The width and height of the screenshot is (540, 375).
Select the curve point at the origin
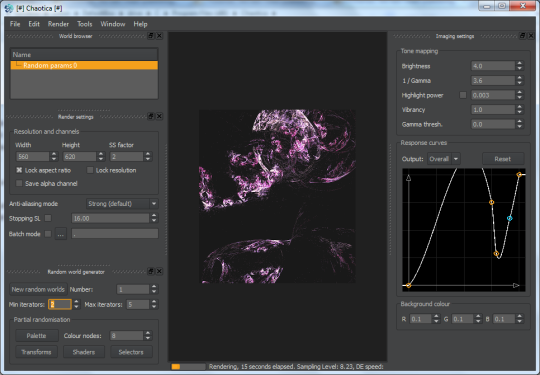[x=408, y=285]
